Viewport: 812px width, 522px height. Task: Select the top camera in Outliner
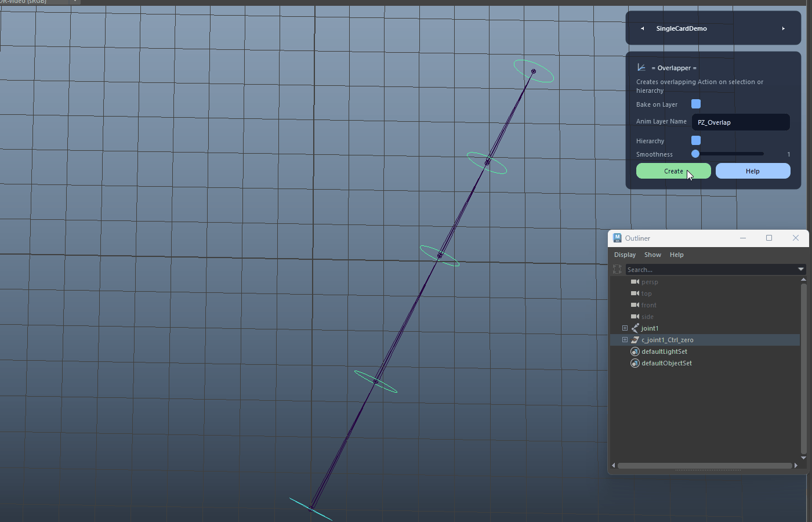pyautogui.click(x=646, y=293)
